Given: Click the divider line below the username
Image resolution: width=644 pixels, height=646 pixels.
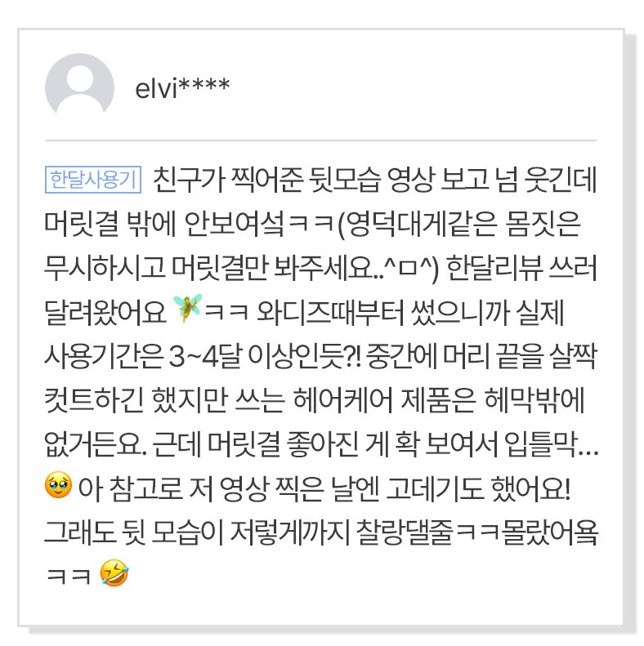Looking at the screenshot, I should tap(321, 140).
